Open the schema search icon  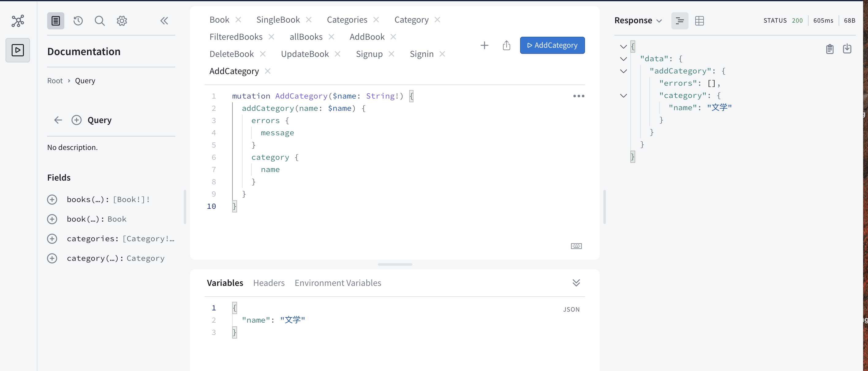(100, 21)
